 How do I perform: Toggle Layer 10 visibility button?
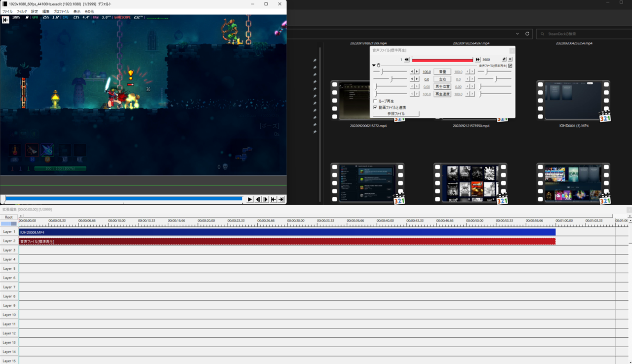tap(9, 315)
